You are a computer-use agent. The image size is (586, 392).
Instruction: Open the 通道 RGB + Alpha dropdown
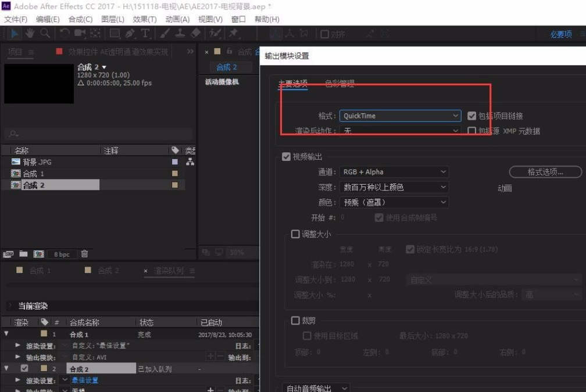394,172
